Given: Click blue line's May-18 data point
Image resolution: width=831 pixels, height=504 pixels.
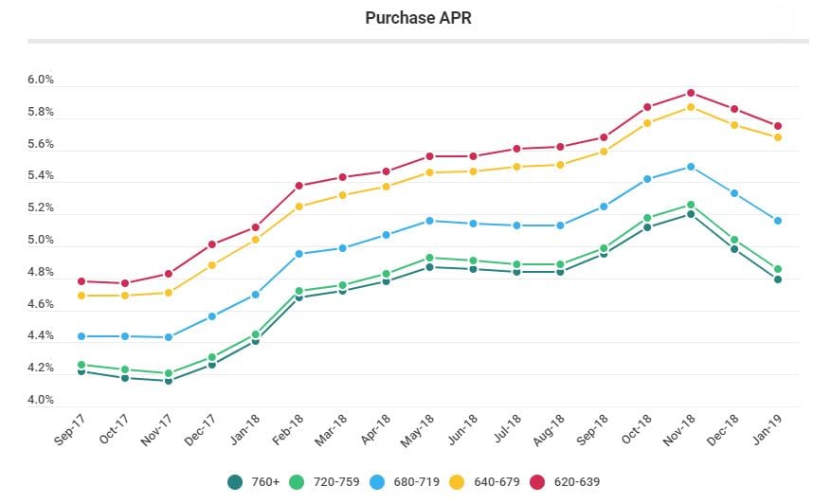Looking at the screenshot, I should (x=430, y=221).
